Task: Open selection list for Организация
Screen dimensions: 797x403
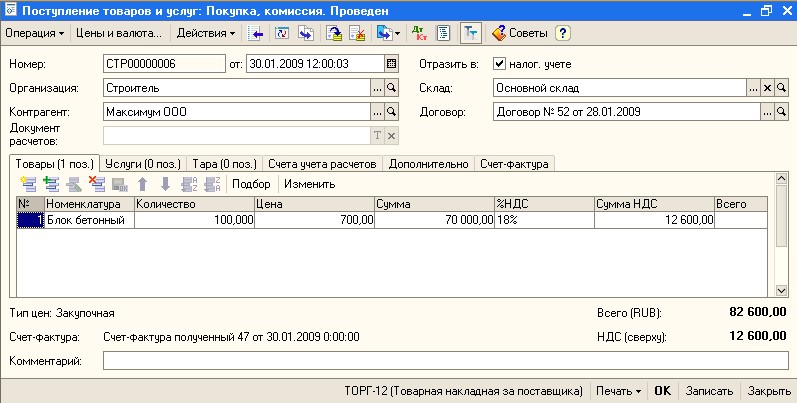Action: [x=377, y=88]
